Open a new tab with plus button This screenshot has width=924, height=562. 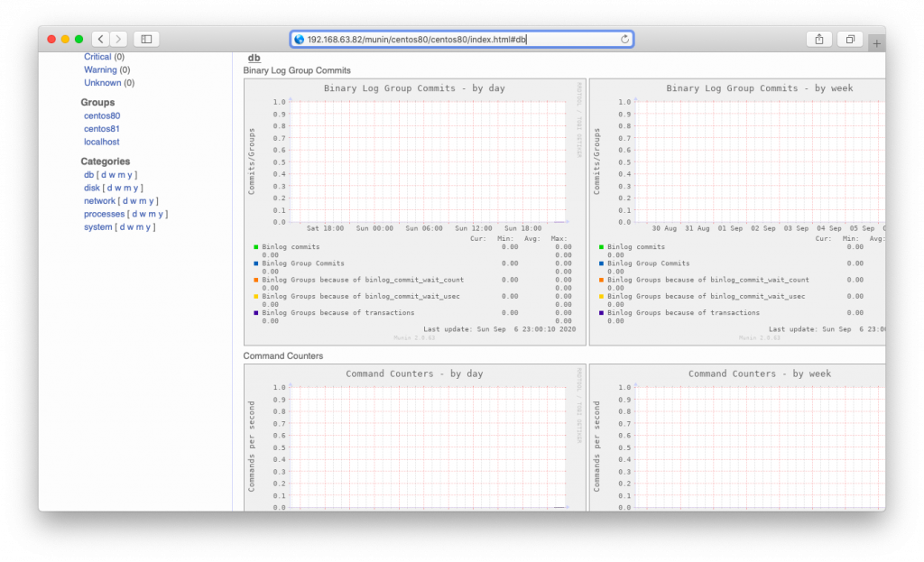(x=877, y=42)
